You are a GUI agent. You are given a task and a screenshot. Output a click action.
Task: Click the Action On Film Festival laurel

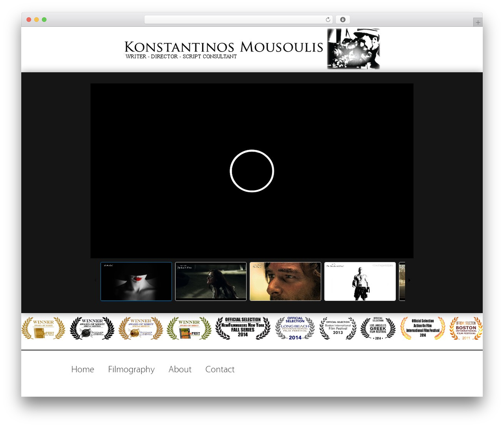(x=423, y=328)
